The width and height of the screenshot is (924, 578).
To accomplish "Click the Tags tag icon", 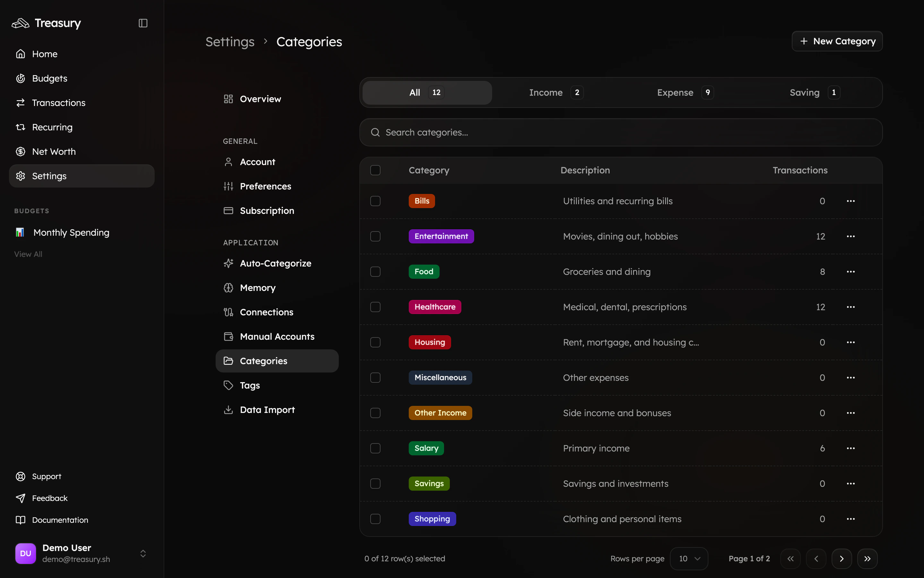I will pyautogui.click(x=228, y=385).
